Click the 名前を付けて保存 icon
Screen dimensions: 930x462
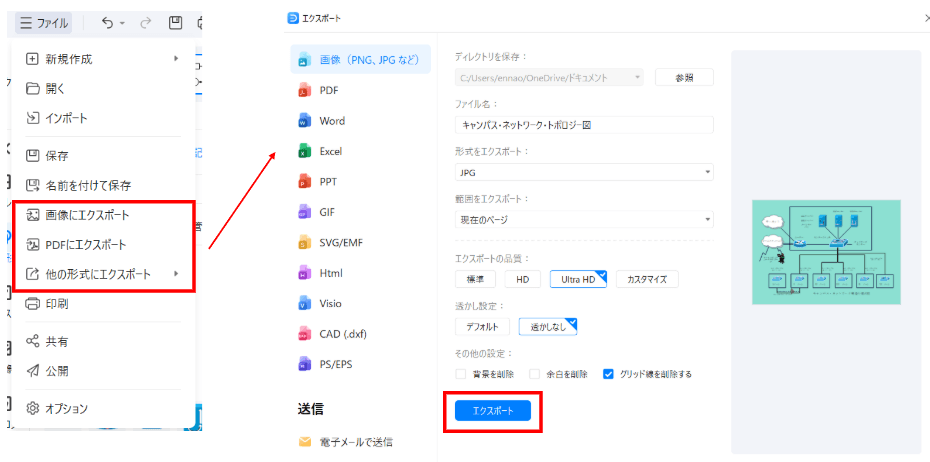(33, 186)
